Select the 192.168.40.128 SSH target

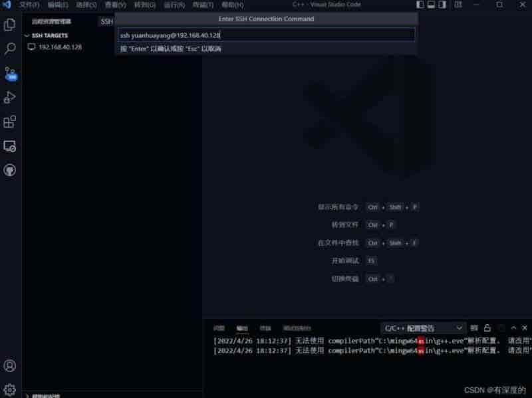click(x=60, y=47)
